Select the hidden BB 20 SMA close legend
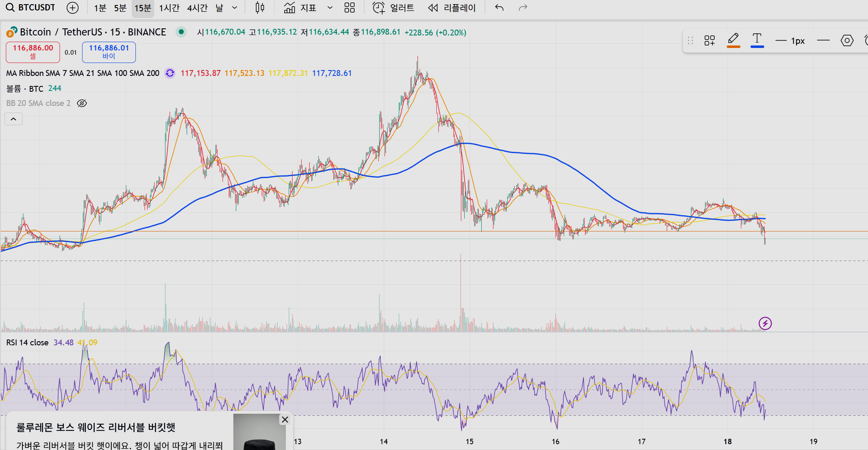 pyautogui.click(x=38, y=103)
